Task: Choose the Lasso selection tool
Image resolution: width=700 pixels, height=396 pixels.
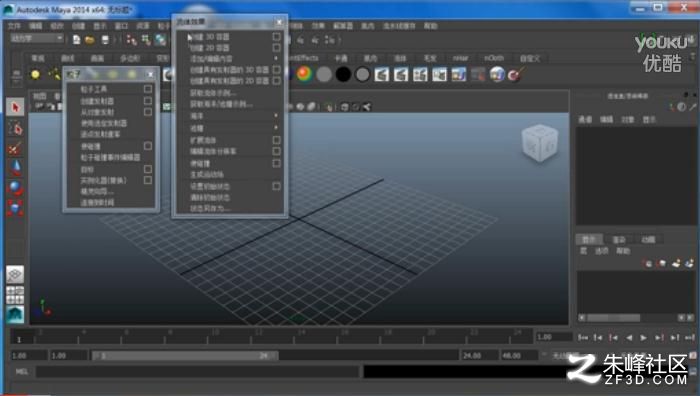Action: 15,129
